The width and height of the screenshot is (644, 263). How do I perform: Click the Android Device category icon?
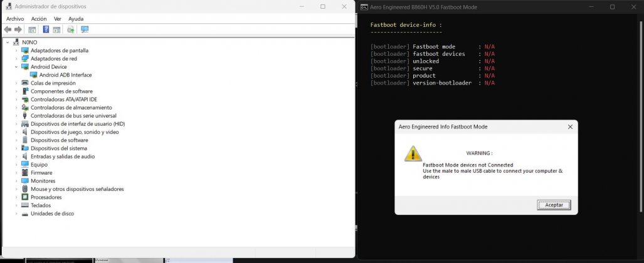point(25,67)
